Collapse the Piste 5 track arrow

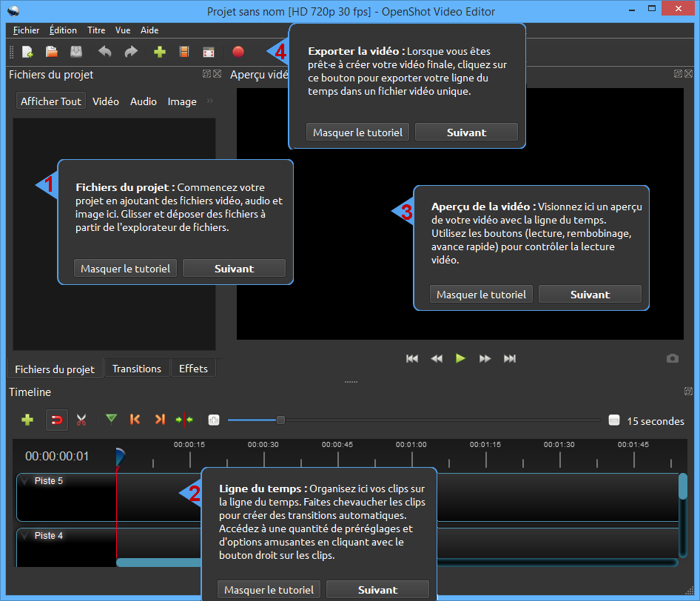click(25, 481)
